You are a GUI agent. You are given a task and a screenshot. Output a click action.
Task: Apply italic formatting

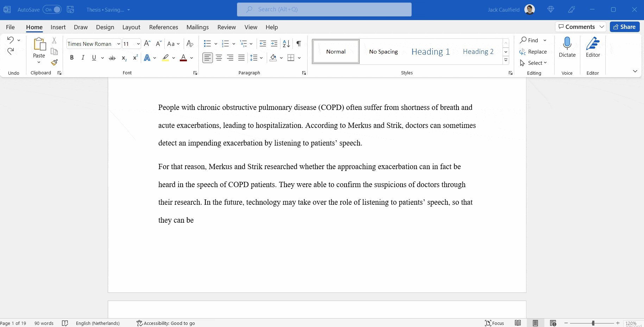tap(83, 58)
